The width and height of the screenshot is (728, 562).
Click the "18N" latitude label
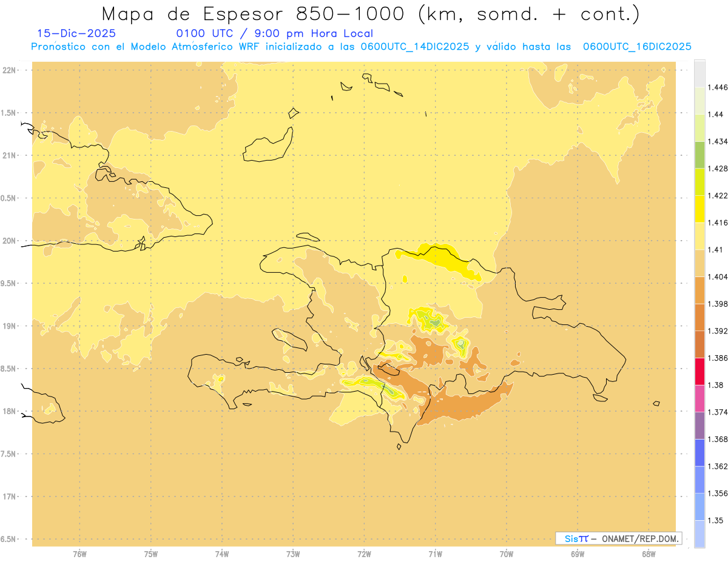[x=8, y=411]
